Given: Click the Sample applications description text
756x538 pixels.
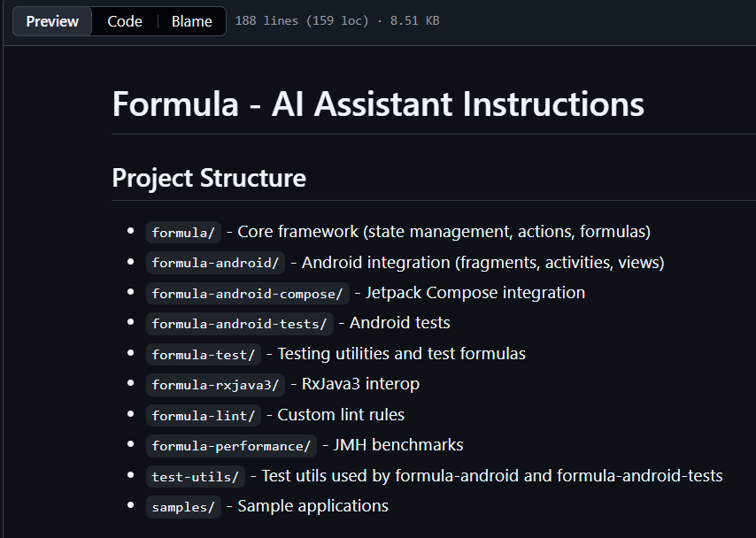Looking at the screenshot, I should (312, 506).
